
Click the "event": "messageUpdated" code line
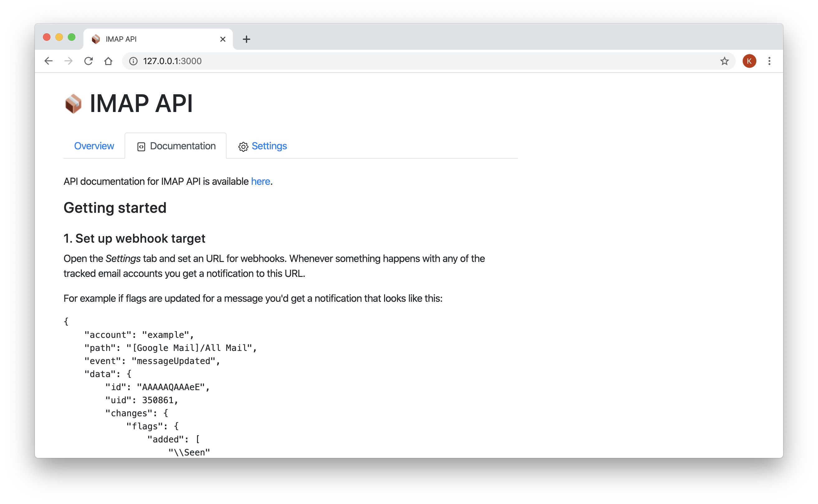click(152, 361)
